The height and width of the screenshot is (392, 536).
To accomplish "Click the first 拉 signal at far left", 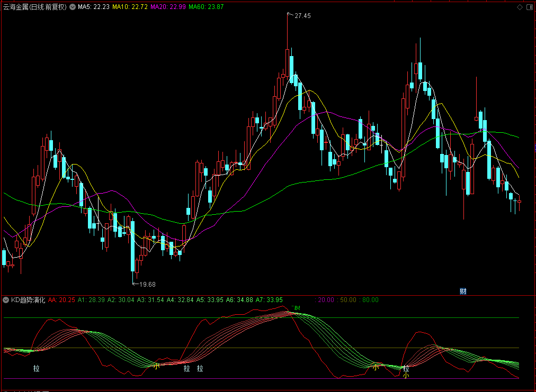I will click(x=36, y=368).
